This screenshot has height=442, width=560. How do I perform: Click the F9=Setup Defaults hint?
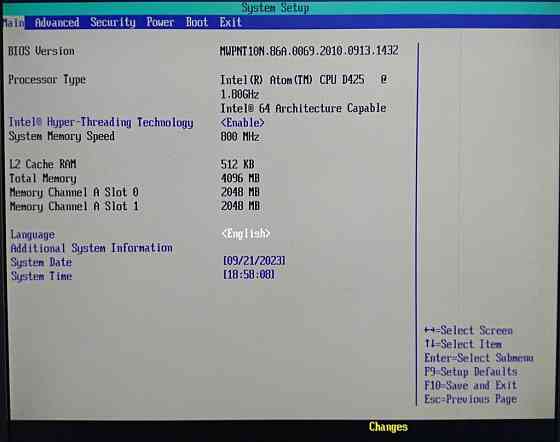471,372
